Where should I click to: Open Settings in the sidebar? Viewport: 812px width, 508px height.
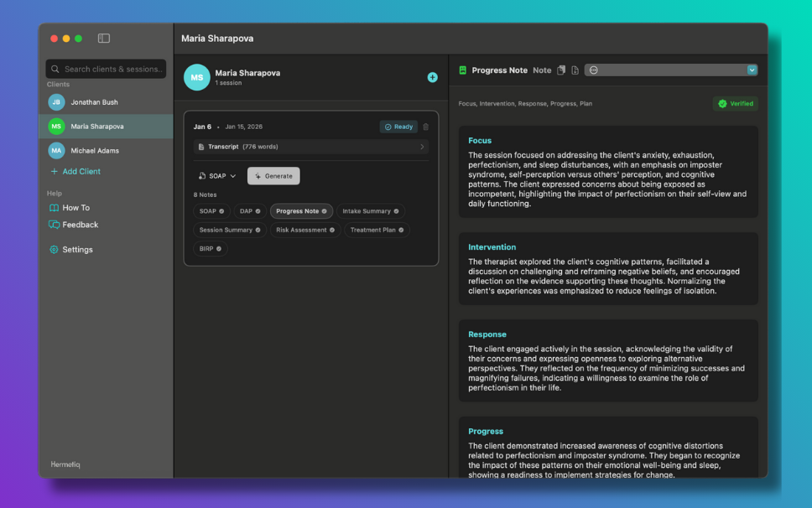point(77,250)
